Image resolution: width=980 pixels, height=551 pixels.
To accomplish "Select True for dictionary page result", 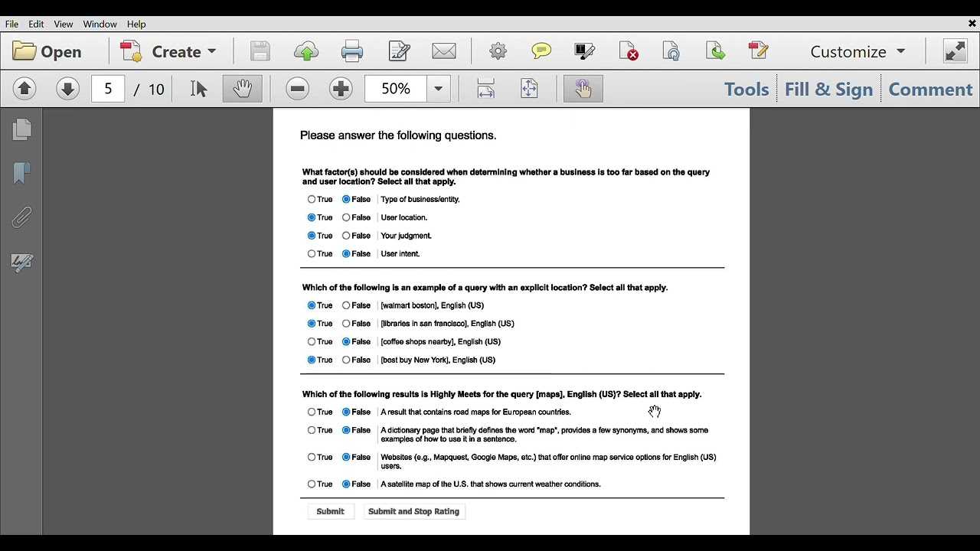I will pos(312,430).
